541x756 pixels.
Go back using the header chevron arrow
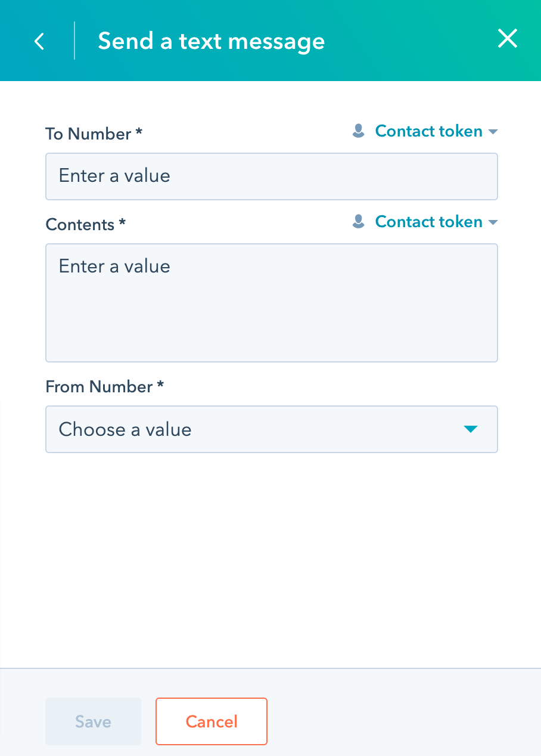(x=39, y=41)
